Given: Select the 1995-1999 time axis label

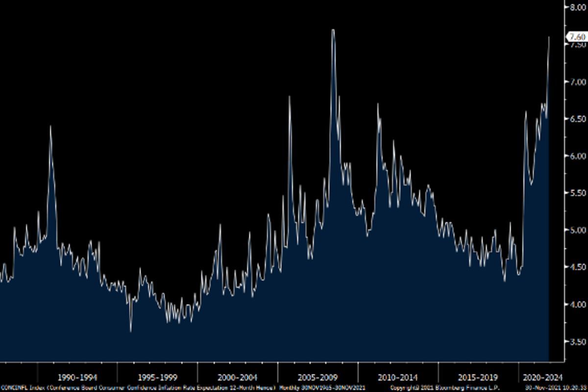Looking at the screenshot, I should click(158, 377).
